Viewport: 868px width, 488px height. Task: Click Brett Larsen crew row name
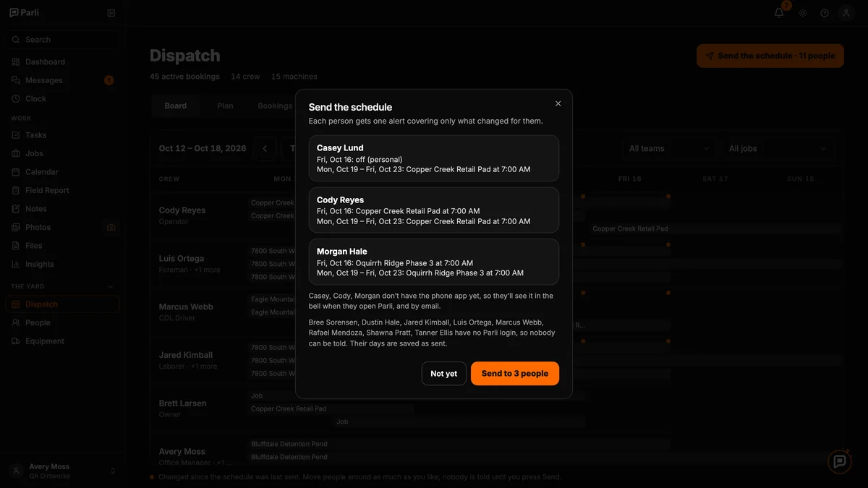tap(183, 403)
